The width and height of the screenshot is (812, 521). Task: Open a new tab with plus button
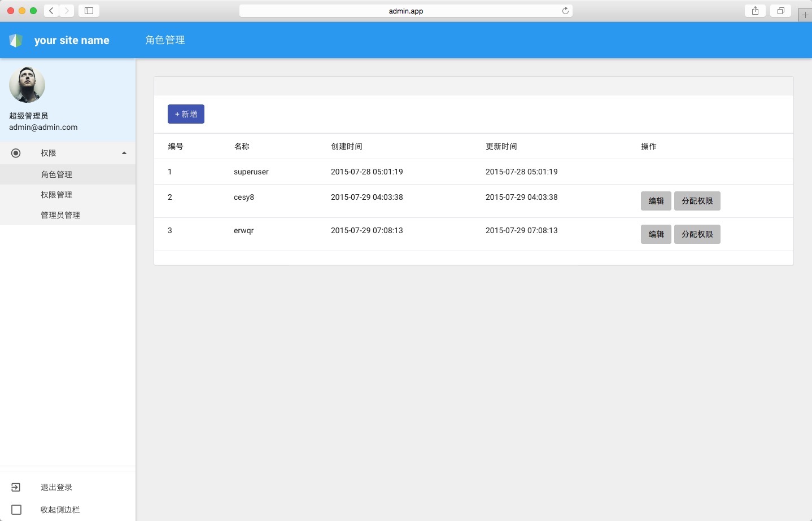tap(805, 15)
